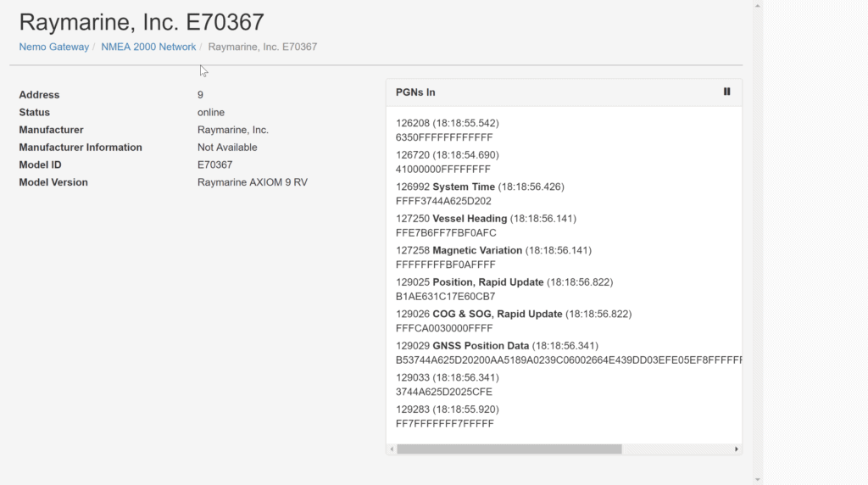Click the right arrow of horizontal scrollbar
Screen dimensions: 868x485
coord(737,449)
